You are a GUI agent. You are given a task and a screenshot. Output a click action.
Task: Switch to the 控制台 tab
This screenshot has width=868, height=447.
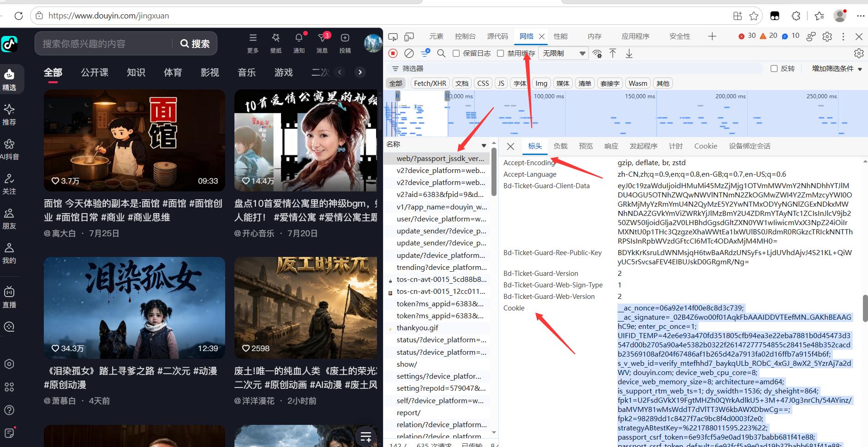pyautogui.click(x=465, y=36)
